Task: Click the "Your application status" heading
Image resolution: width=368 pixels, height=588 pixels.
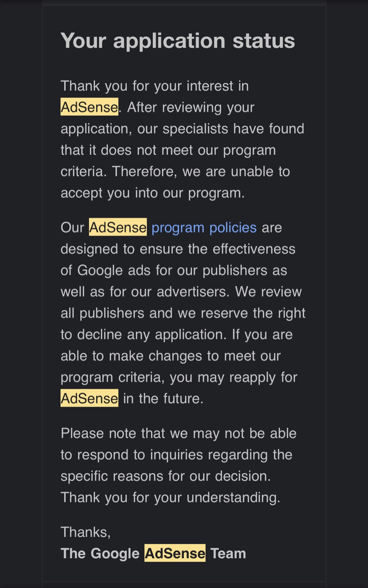Action: click(x=178, y=41)
